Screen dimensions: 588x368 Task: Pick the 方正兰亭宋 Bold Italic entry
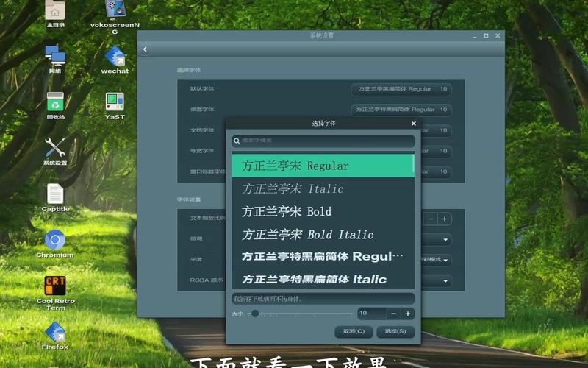[x=322, y=234]
